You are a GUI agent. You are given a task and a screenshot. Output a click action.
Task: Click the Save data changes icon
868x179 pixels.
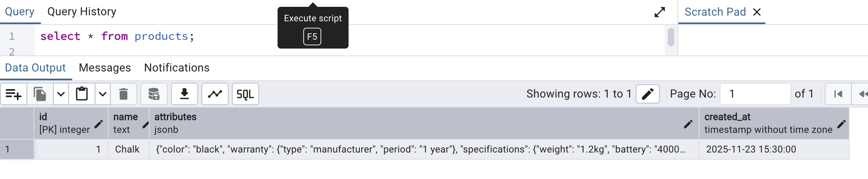coord(154,94)
